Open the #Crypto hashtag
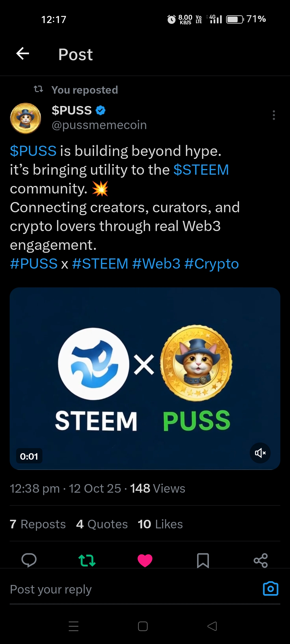Screen dimensions: 290x644 point(212,264)
